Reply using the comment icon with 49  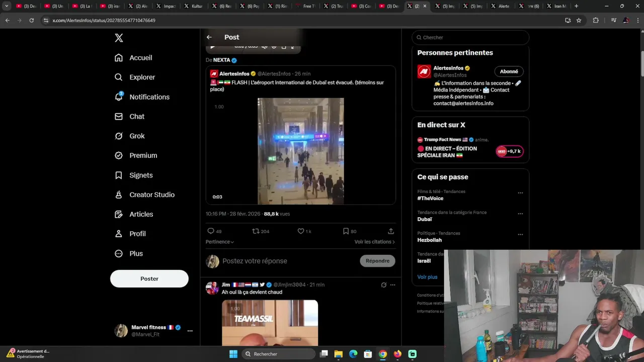[214, 231]
